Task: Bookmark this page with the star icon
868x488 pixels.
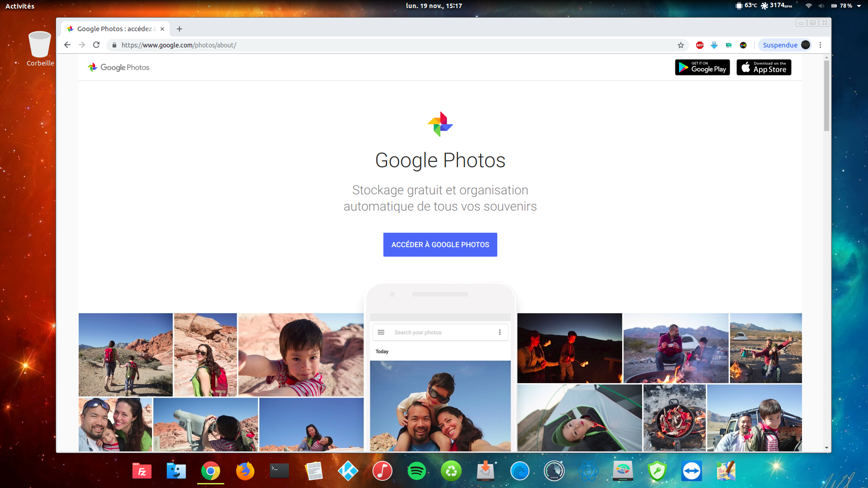Action: tap(681, 45)
